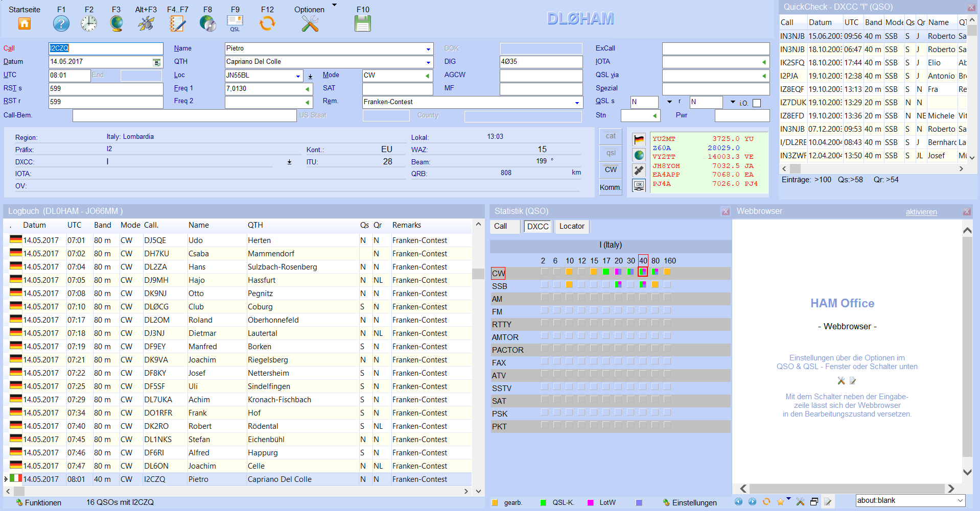The height and width of the screenshot is (511, 980).
Task: Click the globe icon beside DX cluster
Action: (639, 155)
